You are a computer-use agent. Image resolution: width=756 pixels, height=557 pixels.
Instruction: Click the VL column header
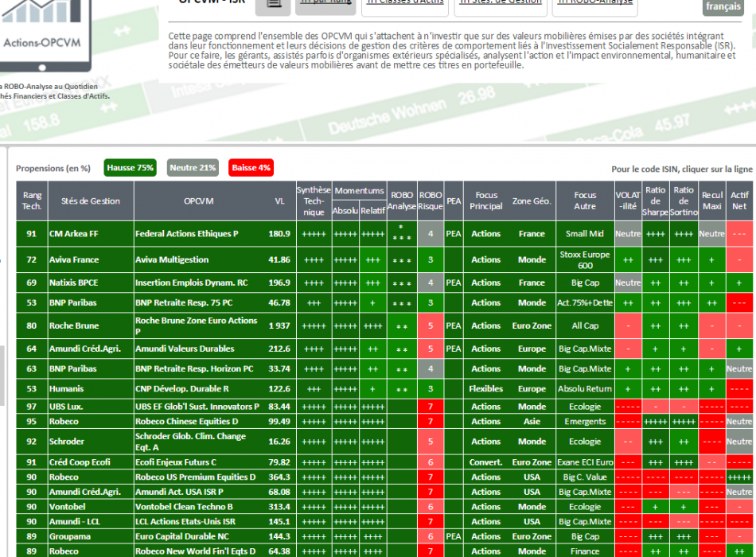tap(279, 201)
